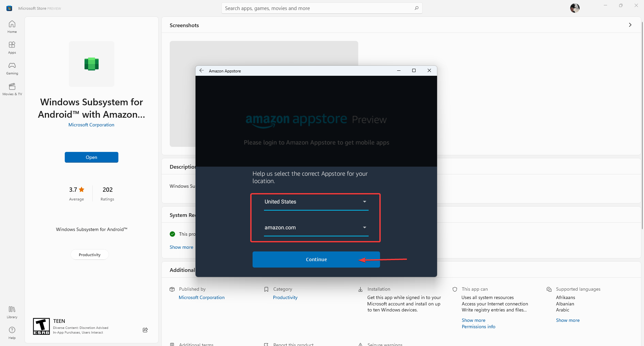Open Home in the Store sidebar

[x=12, y=27]
